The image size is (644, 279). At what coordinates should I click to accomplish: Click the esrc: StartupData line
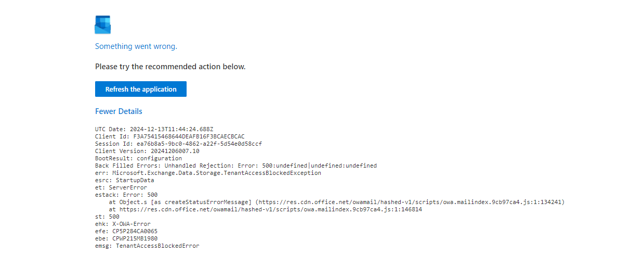click(124, 180)
